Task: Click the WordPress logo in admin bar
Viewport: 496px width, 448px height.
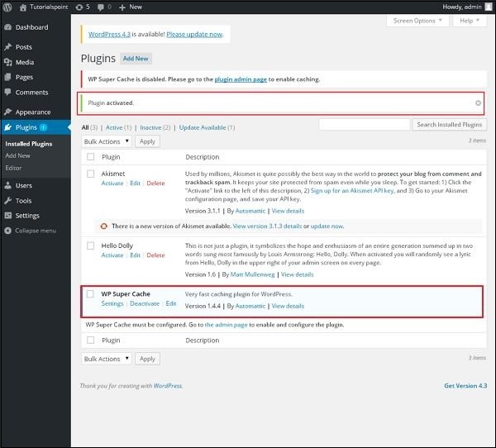Action: (8, 7)
